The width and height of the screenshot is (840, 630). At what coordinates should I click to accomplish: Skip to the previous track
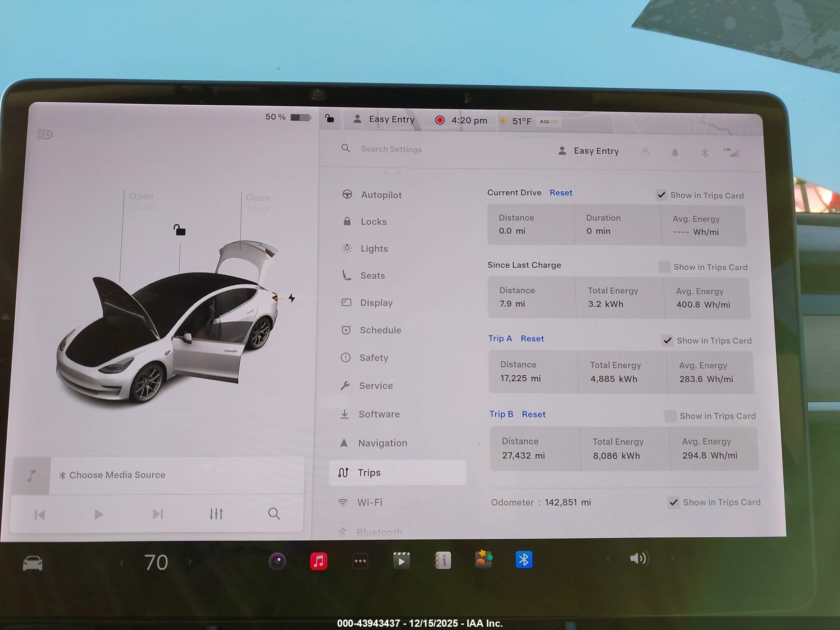[39, 515]
